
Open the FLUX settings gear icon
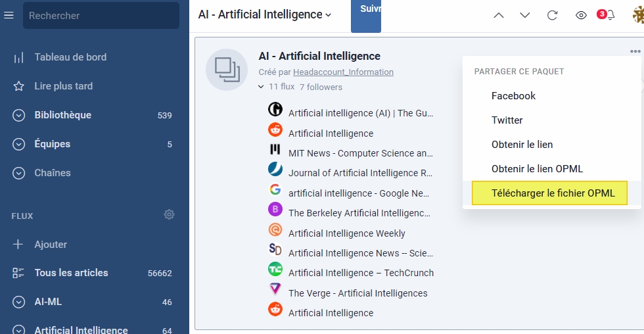(169, 215)
